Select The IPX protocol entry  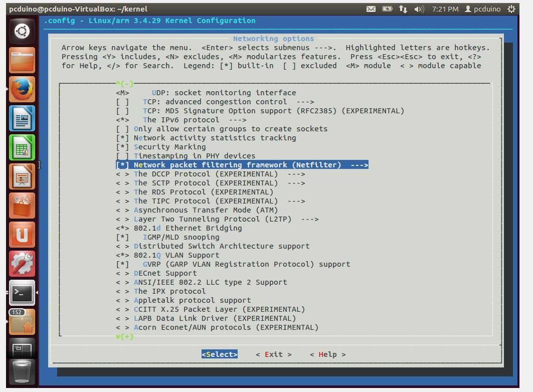[x=161, y=291]
